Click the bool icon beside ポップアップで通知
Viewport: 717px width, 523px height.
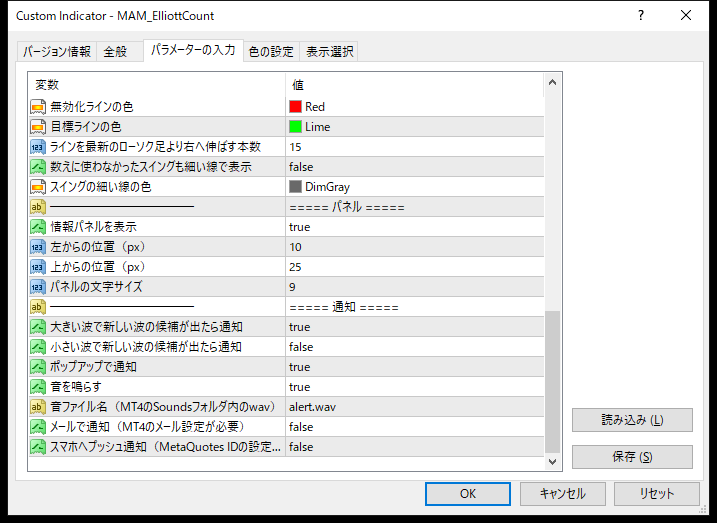point(38,367)
